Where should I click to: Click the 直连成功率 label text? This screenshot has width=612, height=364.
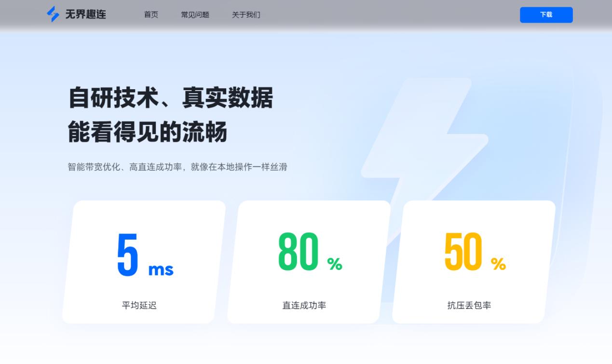304,305
